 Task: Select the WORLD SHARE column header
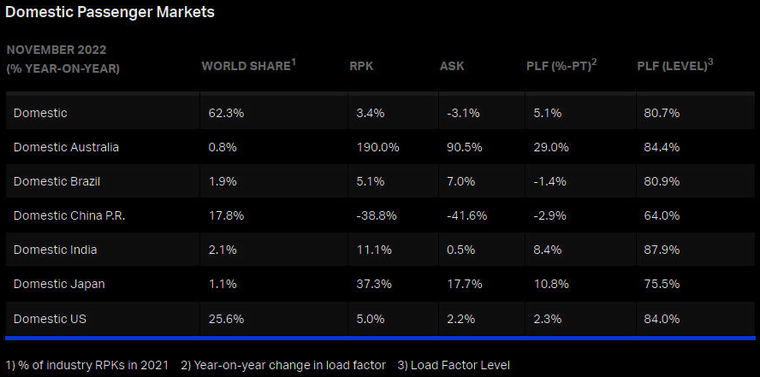coord(249,65)
